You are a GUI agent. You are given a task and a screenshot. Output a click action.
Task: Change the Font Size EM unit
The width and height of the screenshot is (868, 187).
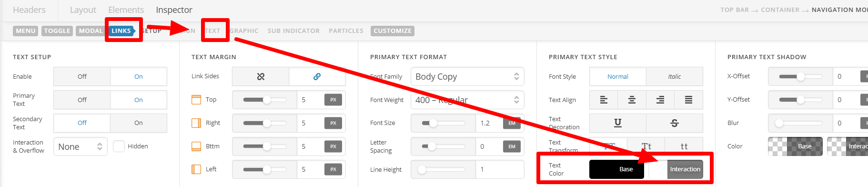coord(512,123)
